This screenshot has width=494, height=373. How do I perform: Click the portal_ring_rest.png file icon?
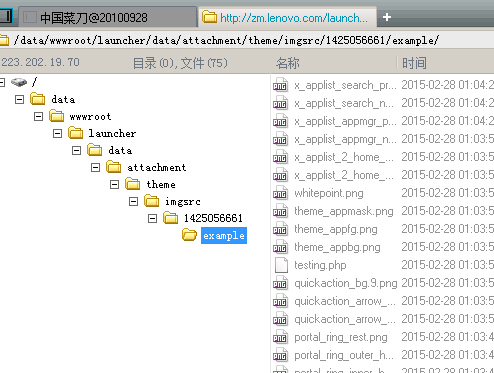(280, 337)
